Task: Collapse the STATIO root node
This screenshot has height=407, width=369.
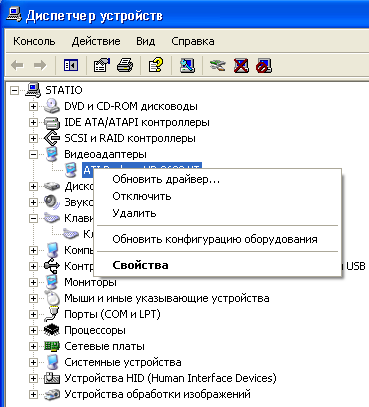Action: point(14,90)
